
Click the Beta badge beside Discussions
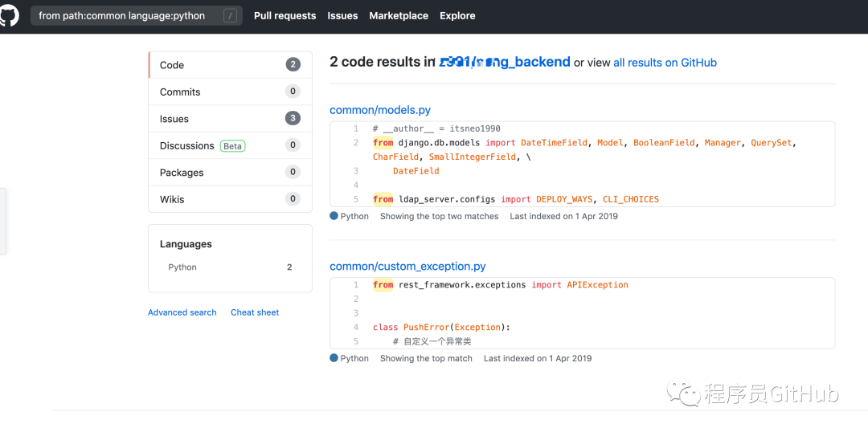(233, 146)
